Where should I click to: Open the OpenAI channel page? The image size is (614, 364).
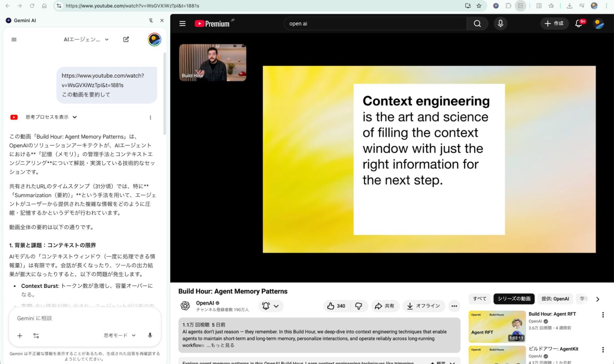205,303
